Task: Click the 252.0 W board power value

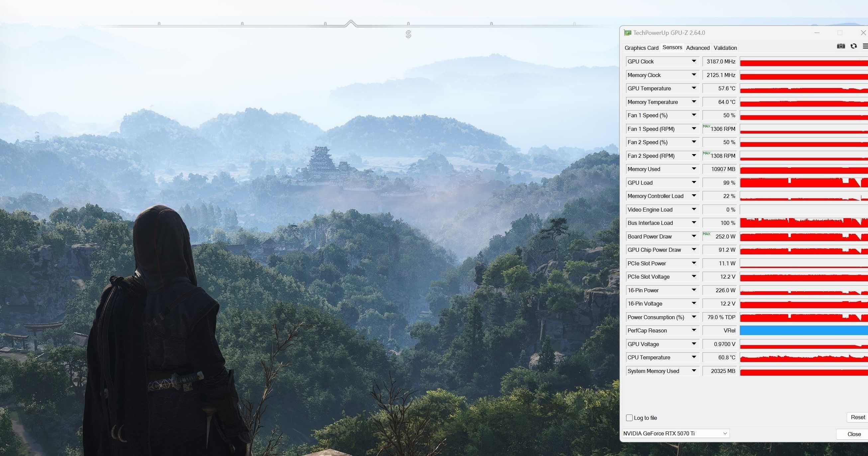Action: coord(720,236)
